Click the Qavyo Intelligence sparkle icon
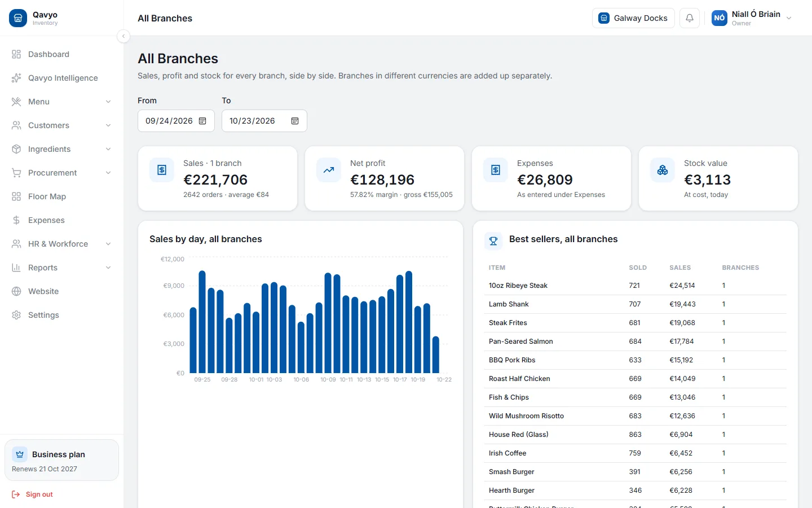Screen dimensions: 812x508 (16, 78)
